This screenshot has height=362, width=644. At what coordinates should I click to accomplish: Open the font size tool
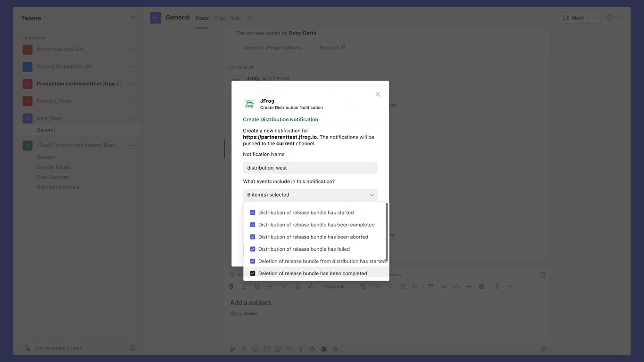pos(310,286)
